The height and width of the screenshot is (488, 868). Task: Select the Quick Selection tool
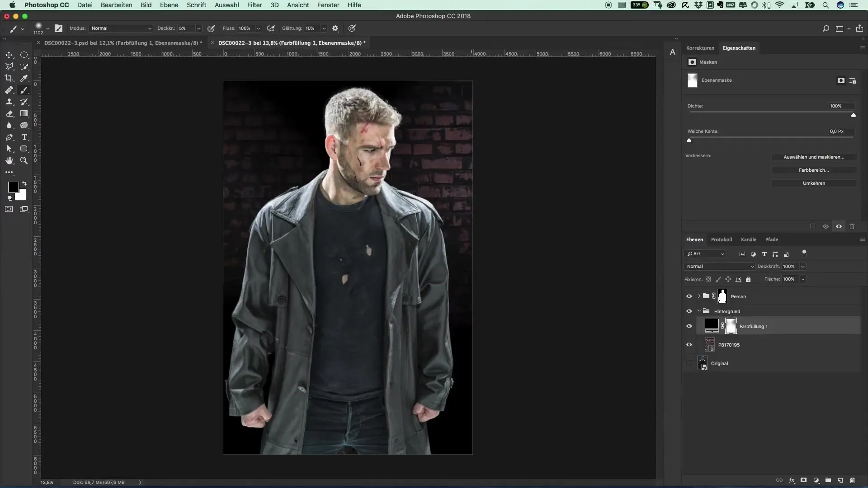(24, 66)
